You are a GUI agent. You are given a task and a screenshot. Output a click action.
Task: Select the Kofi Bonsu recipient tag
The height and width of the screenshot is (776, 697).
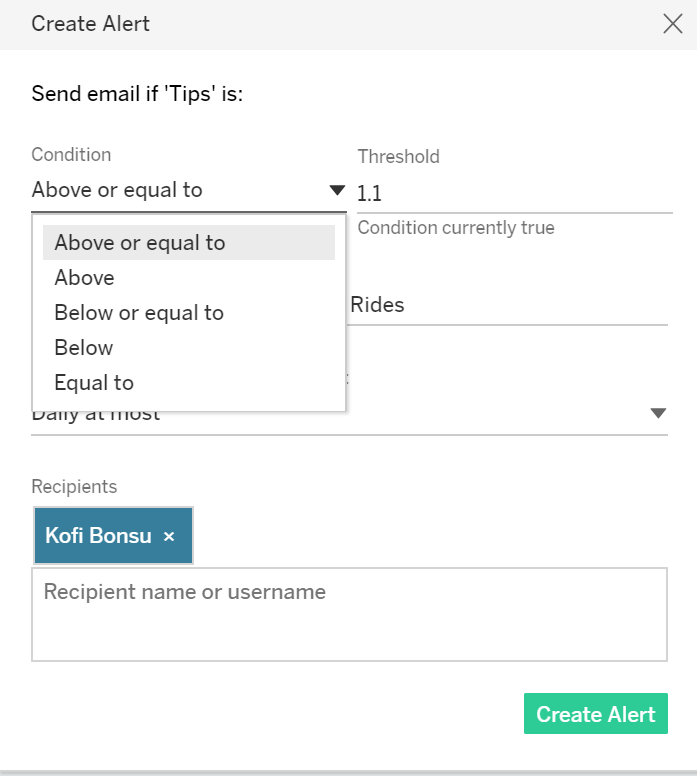(98, 536)
